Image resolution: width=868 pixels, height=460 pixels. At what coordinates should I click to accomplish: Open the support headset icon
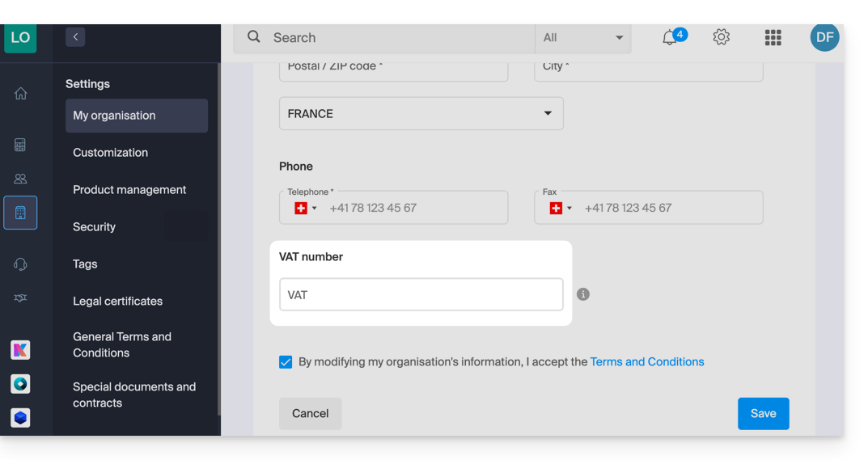(x=20, y=264)
